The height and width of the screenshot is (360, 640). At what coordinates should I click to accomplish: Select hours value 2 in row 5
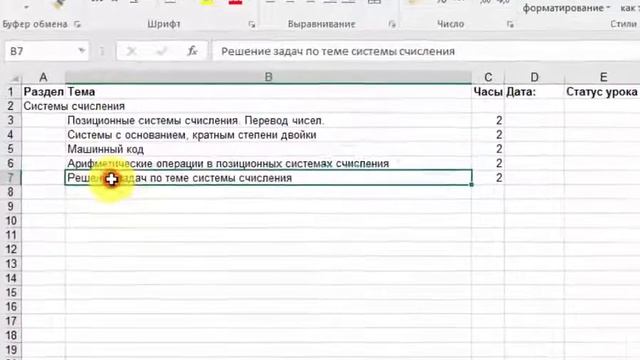click(x=488, y=149)
